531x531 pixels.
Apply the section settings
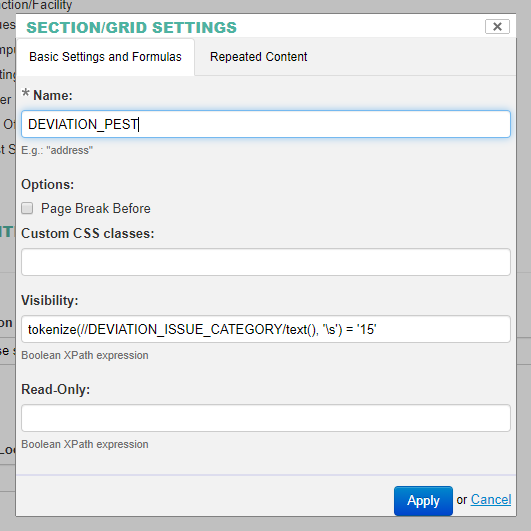tap(423, 501)
